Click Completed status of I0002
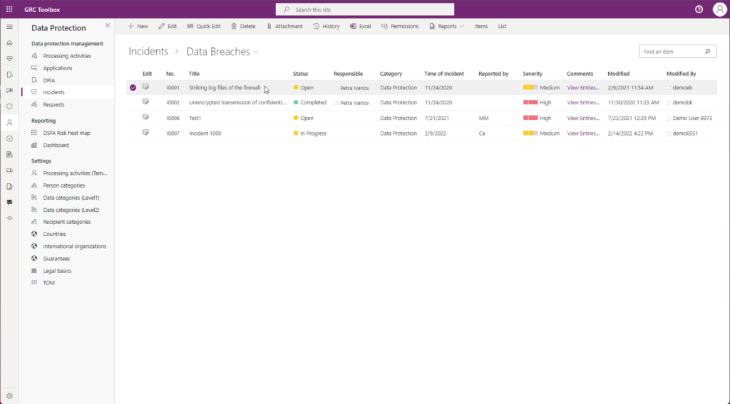Image resolution: width=730 pixels, height=404 pixels. (310, 102)
